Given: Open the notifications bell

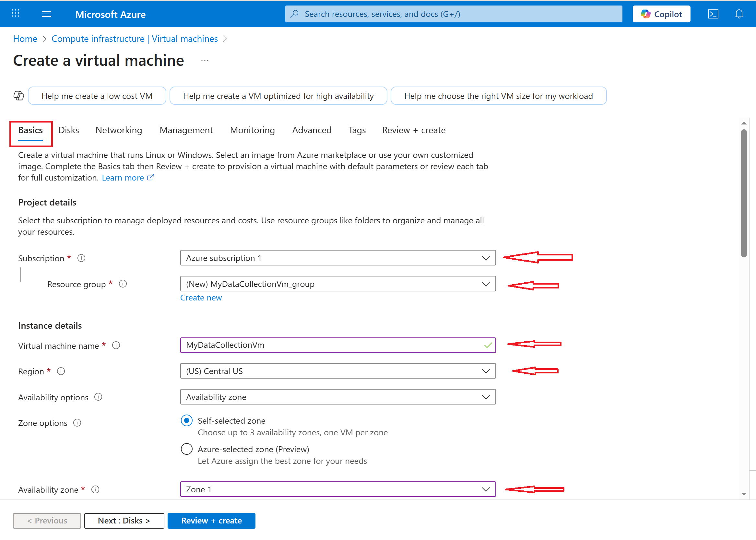Looking at the screenshot, I should [739, 14].
